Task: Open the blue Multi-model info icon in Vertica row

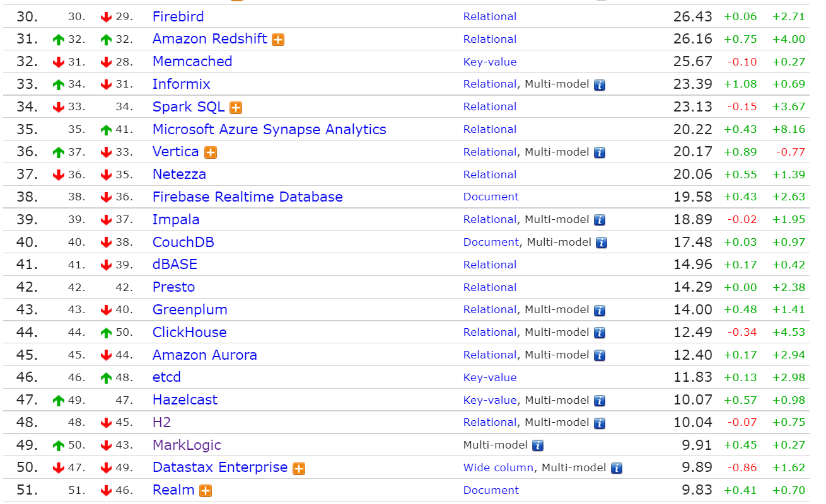Action: coord(600,152)
